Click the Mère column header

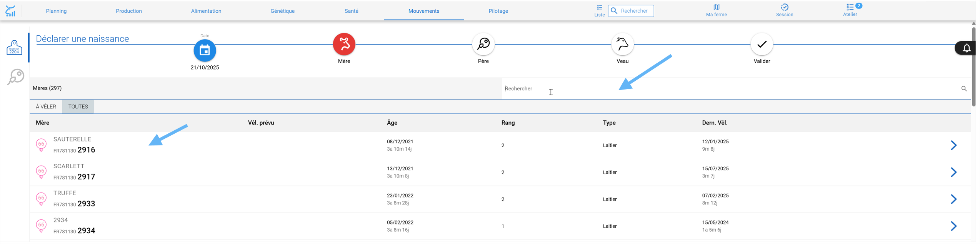tap(43, 123)
